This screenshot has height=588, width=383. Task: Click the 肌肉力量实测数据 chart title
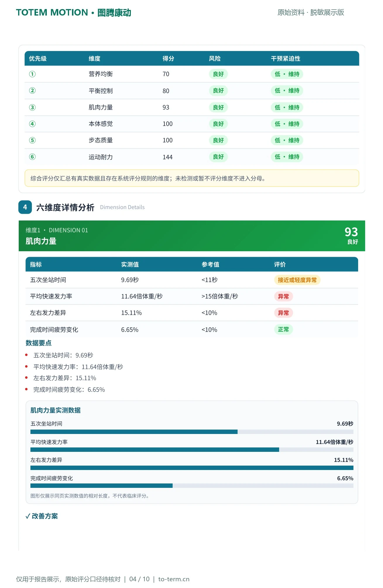pos(56,410)
